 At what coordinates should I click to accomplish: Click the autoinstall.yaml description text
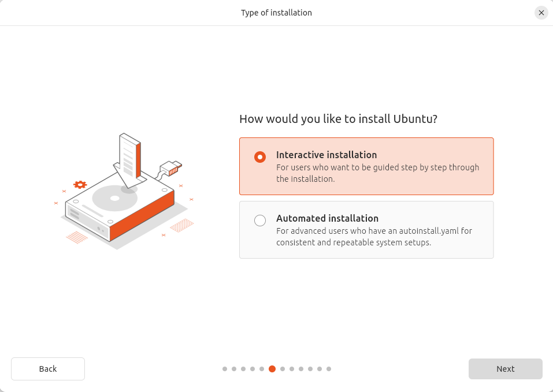tap(374, 237)
